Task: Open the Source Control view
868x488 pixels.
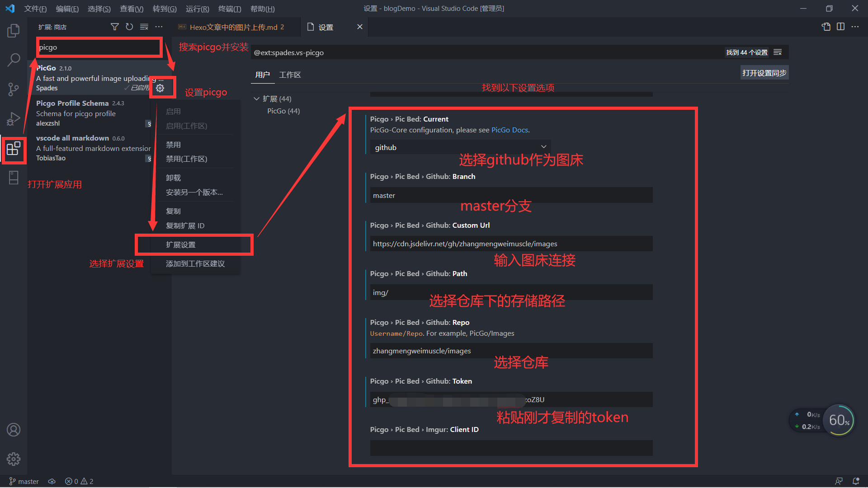Action: pyautogui.click(x=14, y=89)
